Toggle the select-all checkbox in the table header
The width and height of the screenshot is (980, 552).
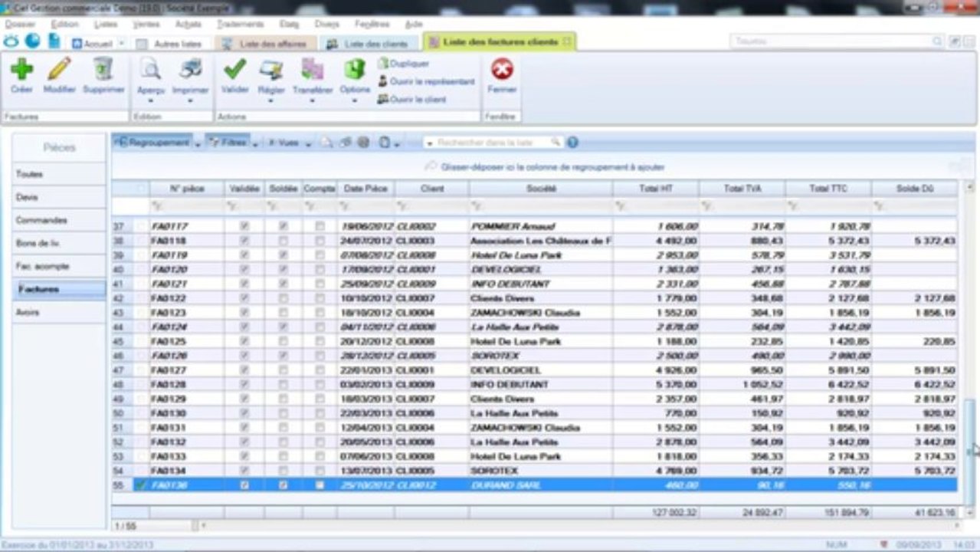tap(140, 189)
